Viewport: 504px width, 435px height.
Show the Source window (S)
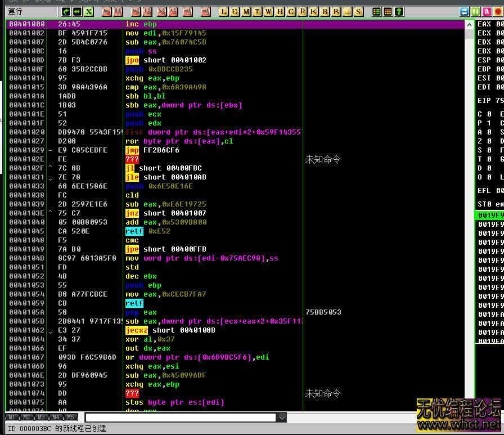[359, 11]
